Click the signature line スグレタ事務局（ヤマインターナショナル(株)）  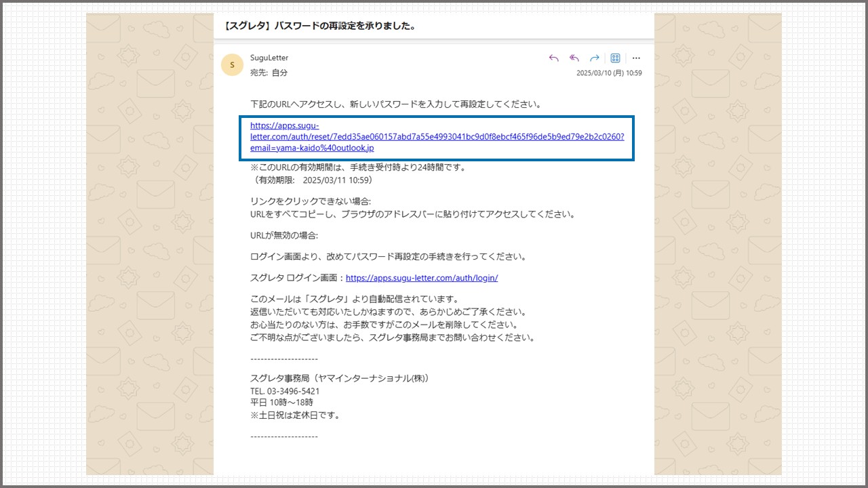tap(341, 378)
